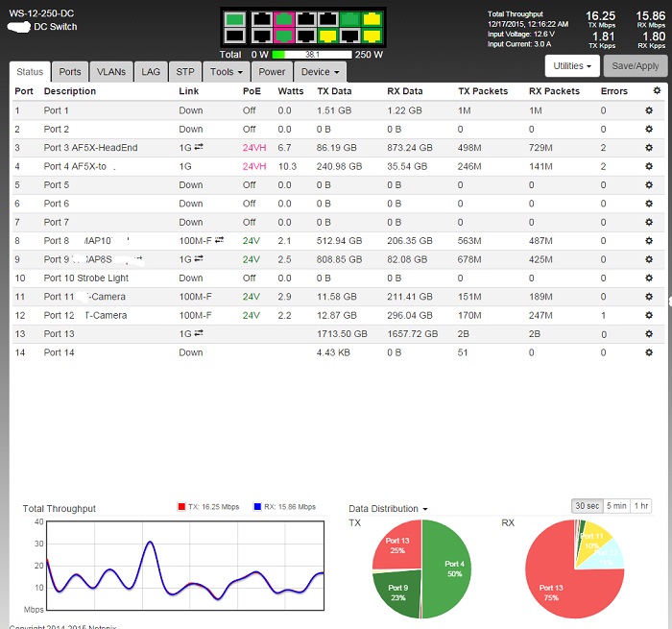Open the gear settings for Port 1 row
The image size is (672, 629).
pos(649,110)
